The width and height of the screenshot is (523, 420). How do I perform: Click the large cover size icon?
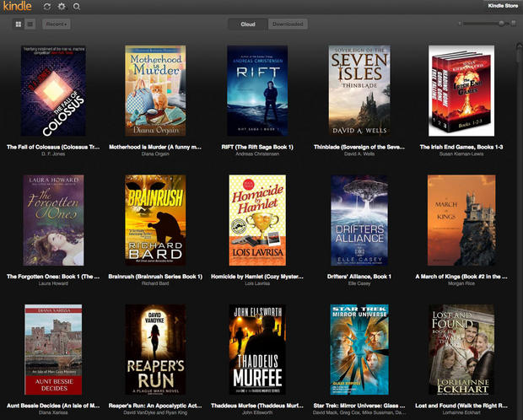[514, 24]
